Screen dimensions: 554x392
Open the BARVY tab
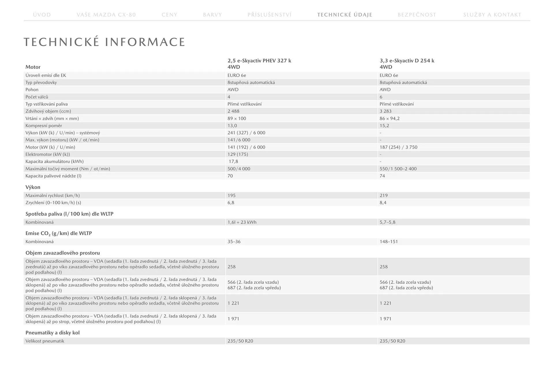click(212, 15)
